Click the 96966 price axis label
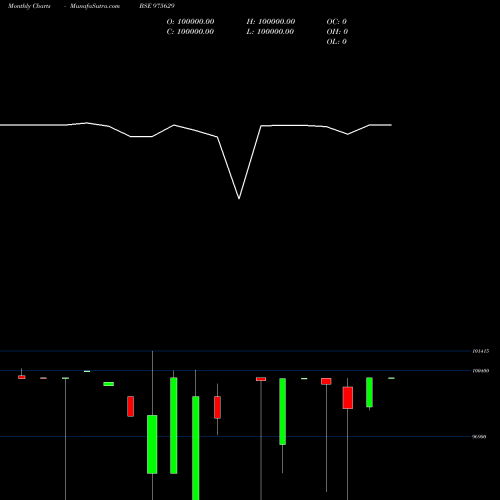Image resolution: width=500 pixels, height=500 pixels. tap(479, 437)
